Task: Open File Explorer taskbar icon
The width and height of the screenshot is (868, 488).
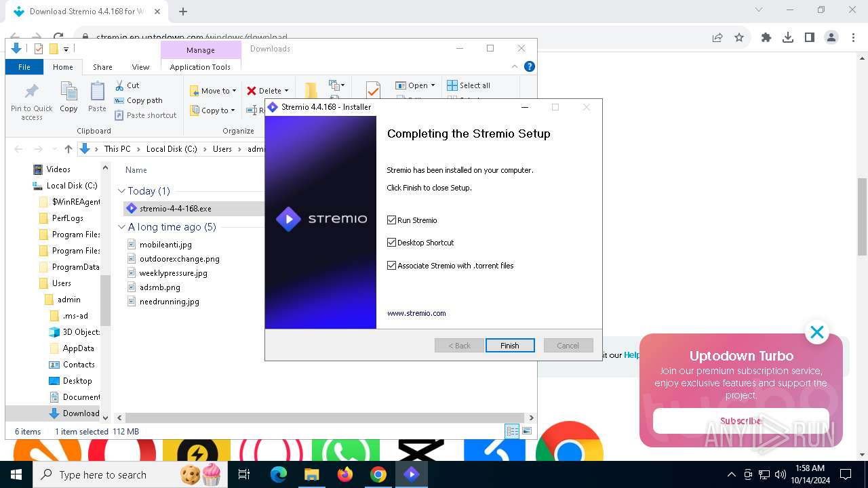Action: click(312, 474)
